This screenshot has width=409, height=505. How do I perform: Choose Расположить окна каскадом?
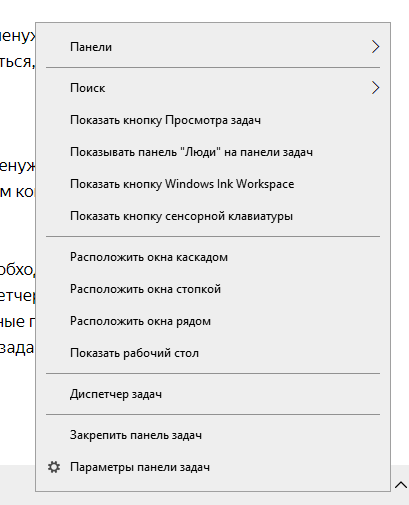click(x=213, y=257)
